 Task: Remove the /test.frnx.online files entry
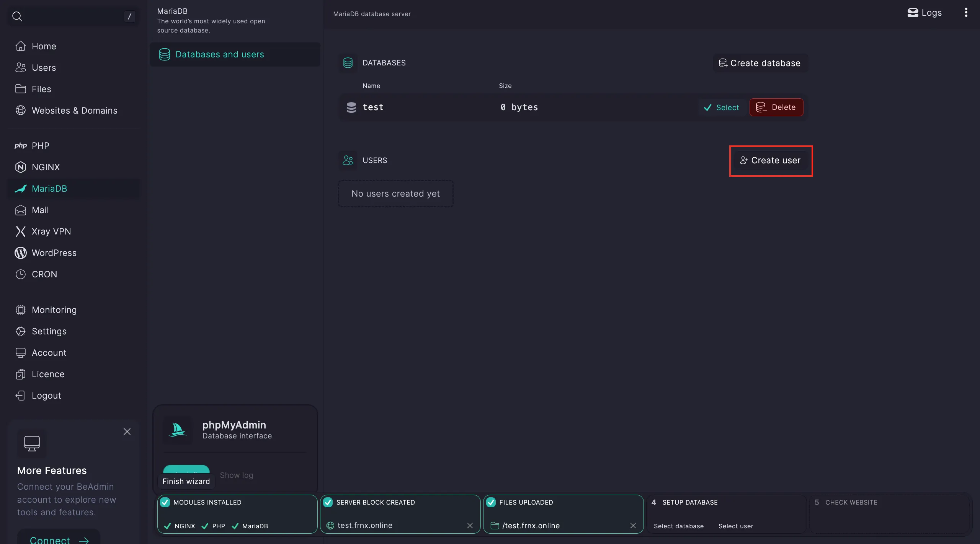click(633, 526)
